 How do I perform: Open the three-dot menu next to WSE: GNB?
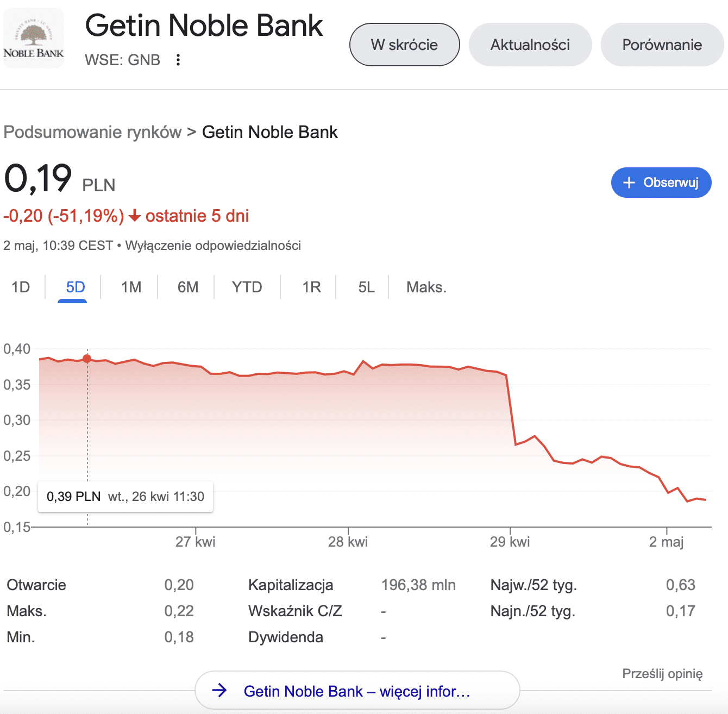tap(178, 60)
